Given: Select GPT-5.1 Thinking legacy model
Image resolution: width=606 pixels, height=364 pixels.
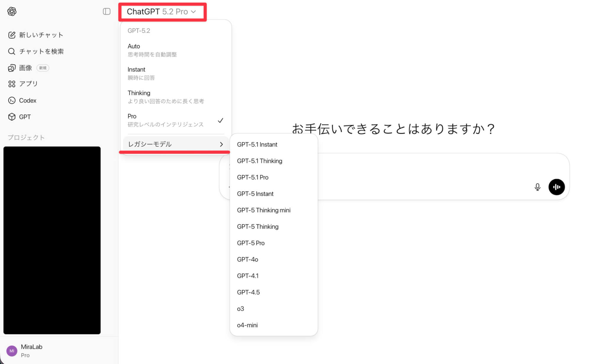Looking at the screenshot, I should click(x=260, y=161).
